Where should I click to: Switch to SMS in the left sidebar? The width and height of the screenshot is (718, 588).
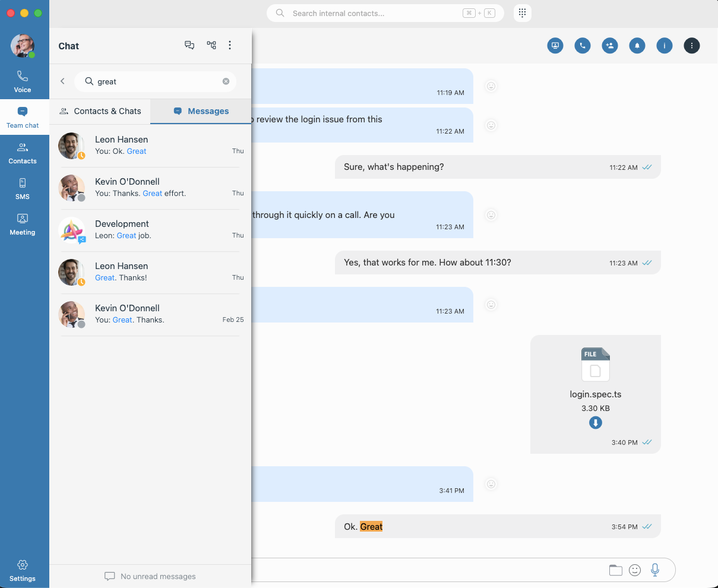click(x=23, y=189)
